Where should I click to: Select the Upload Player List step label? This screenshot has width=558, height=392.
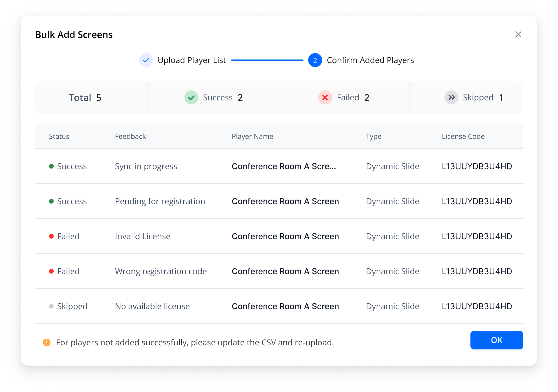click(191, 60)
